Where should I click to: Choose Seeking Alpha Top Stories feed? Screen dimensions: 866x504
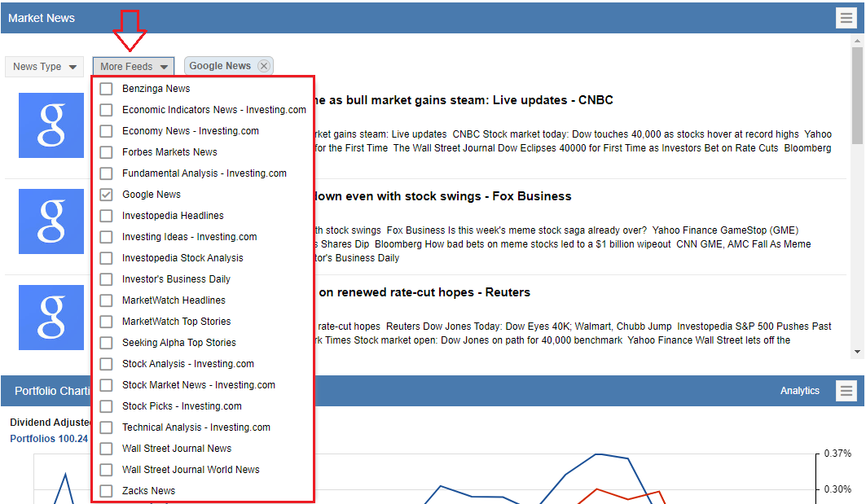106,343
